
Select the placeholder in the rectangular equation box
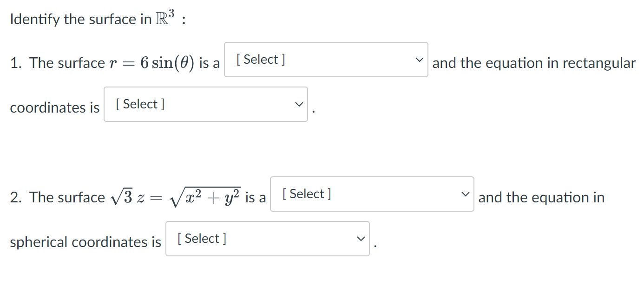point(138,104)
